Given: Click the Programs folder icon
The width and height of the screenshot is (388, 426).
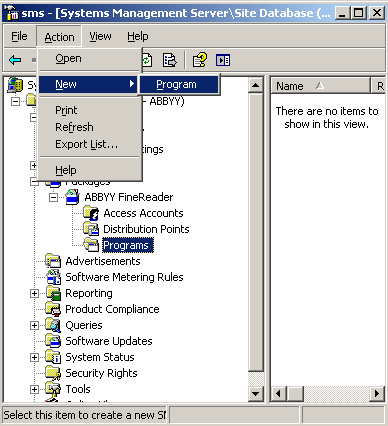Looking at the screenshot, I should (91, 245).
